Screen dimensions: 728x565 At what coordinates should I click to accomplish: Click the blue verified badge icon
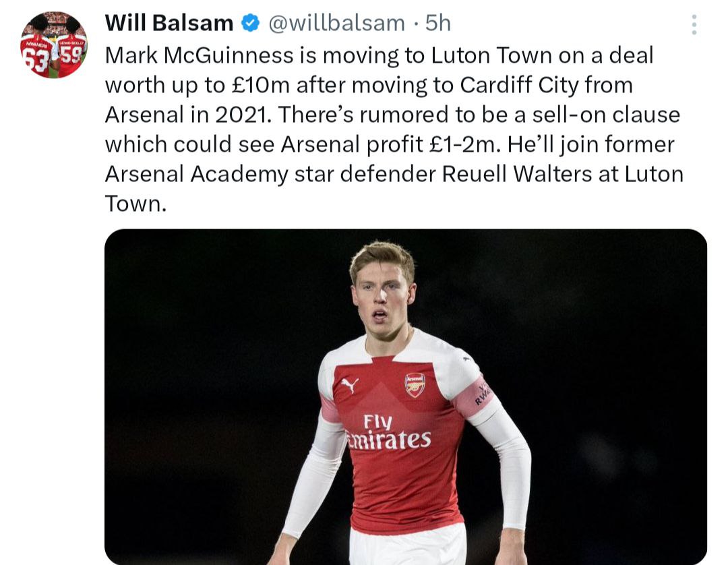coord(251,24)
